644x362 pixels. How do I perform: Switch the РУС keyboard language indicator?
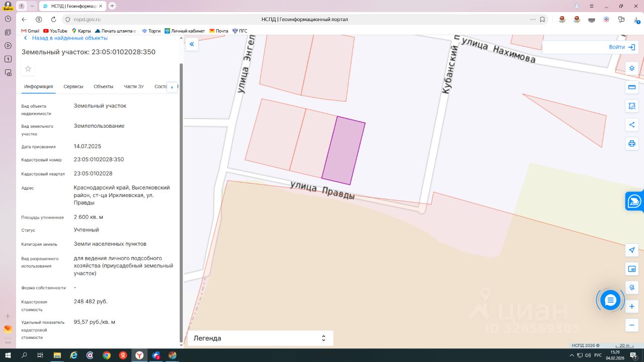[598, 355]
